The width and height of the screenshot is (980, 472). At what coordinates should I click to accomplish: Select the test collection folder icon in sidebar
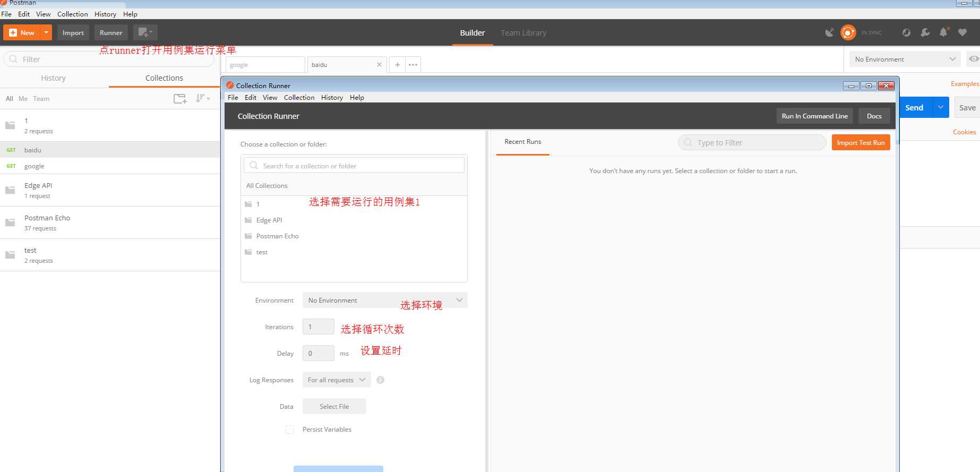click(10, 255)
